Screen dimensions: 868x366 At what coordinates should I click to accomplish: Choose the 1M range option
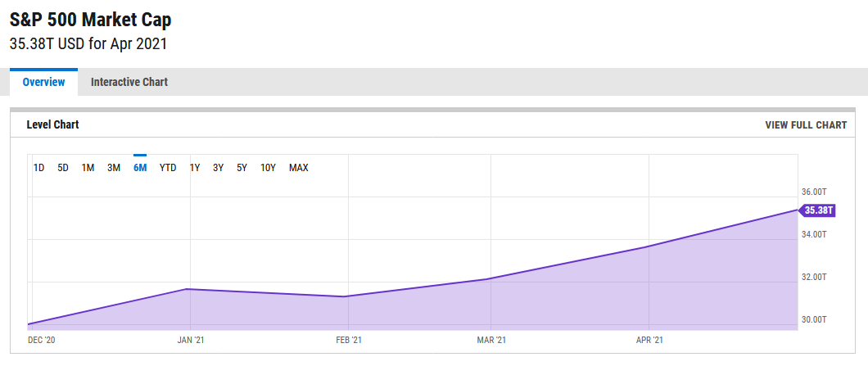coord(88,168)
